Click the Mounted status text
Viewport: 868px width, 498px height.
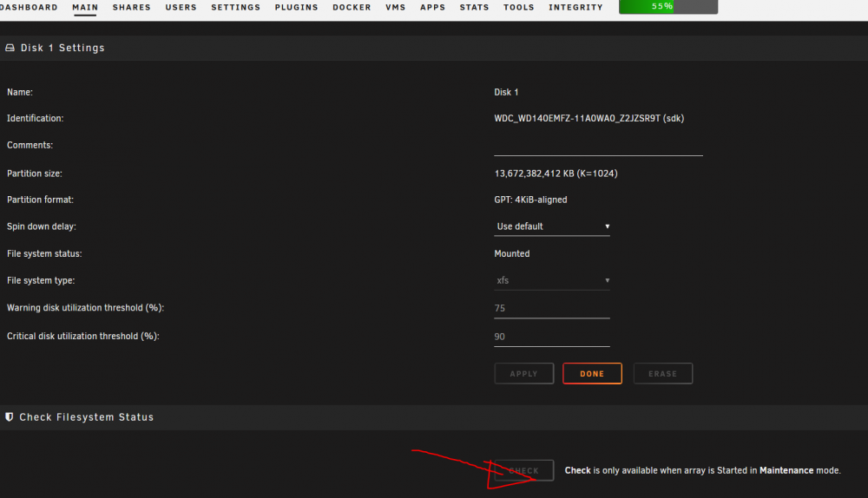tap(512, 253)
